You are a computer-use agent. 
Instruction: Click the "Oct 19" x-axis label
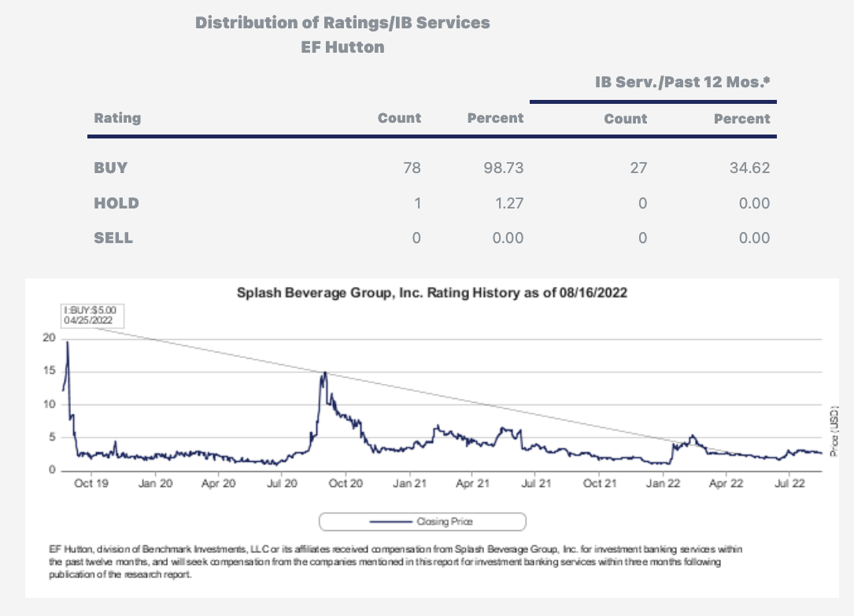tap(91, 483)
